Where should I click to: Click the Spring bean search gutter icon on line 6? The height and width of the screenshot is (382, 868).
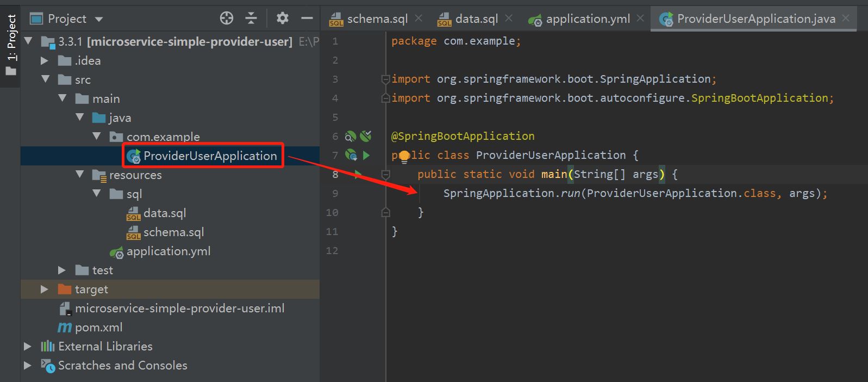(351, 136)
